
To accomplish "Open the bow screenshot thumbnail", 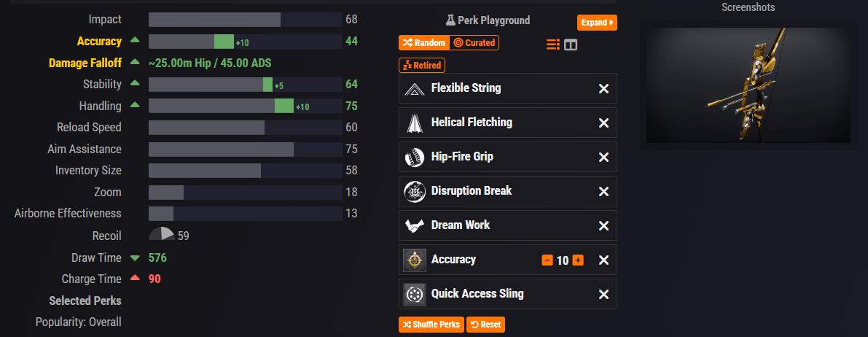I will pyautogui.click(x=748, y=85).
